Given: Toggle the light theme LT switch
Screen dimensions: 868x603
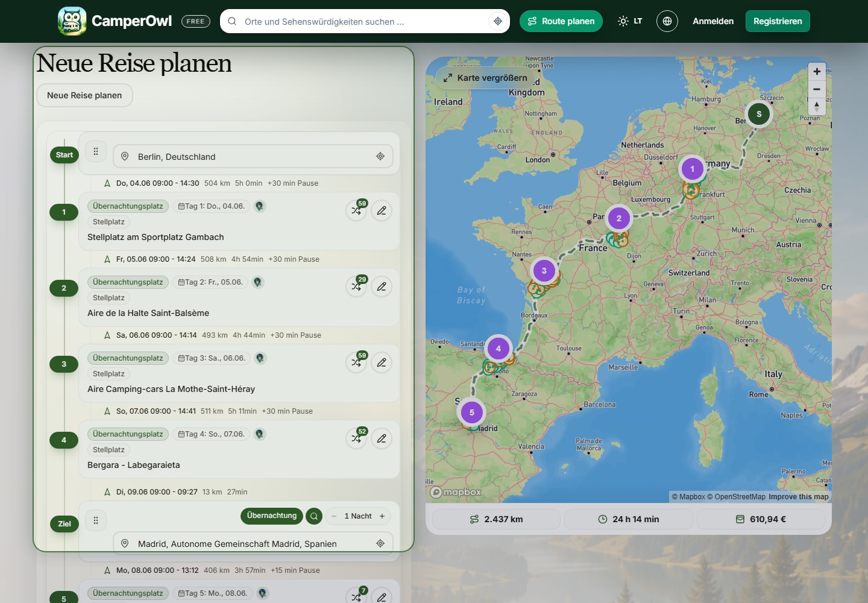Looking at the screenshot, I should 630,21.
